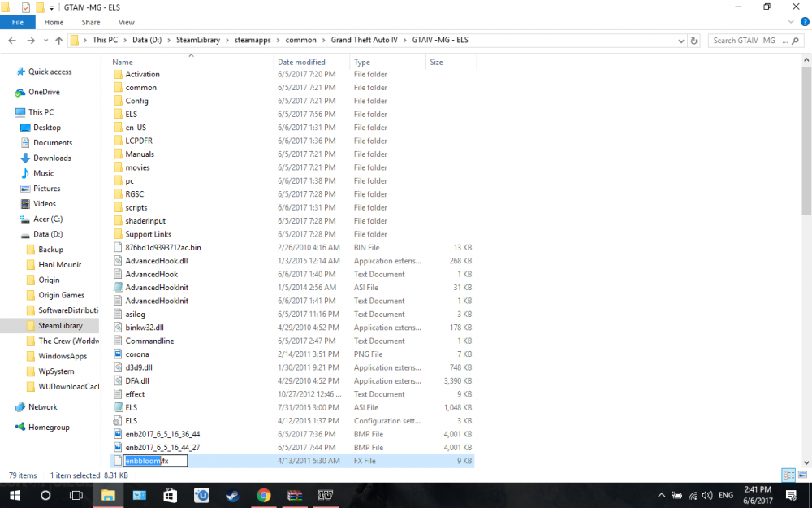This screenshot has width=812, height=508.
Task: Select the Commandline text document
Action: [x=149, y=341]
